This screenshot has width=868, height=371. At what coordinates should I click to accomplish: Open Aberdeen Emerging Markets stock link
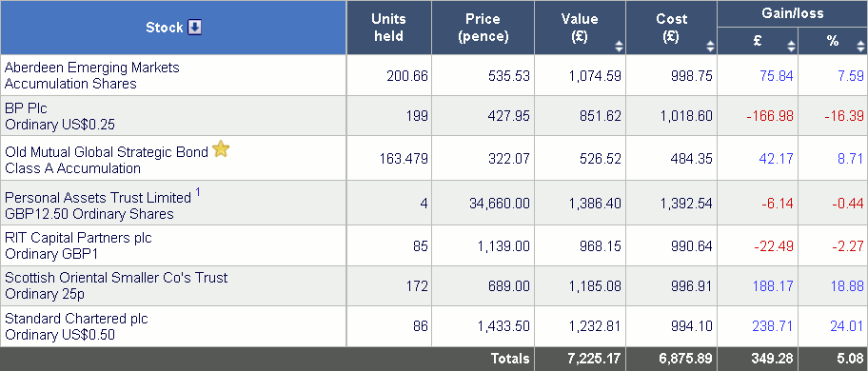[92, 68]
